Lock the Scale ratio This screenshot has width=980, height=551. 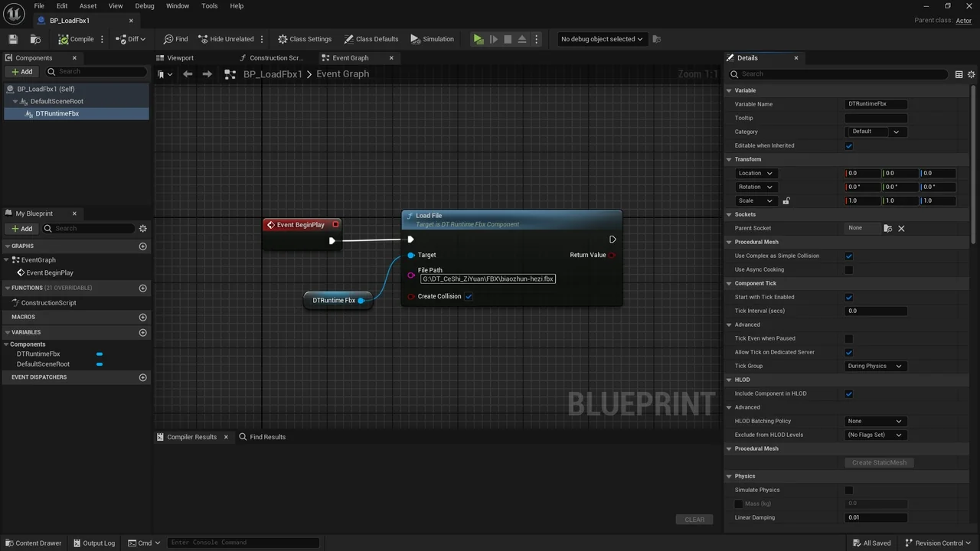pos(786,201)
